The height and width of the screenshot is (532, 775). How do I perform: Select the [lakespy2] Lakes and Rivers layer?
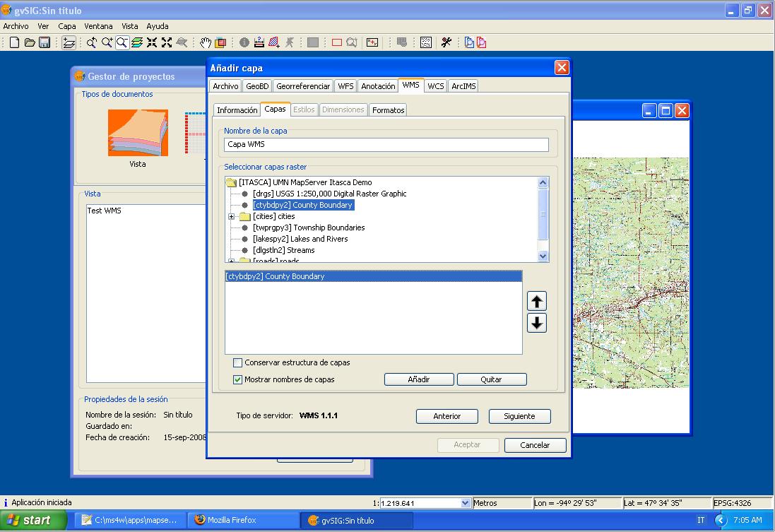(300, 239)
